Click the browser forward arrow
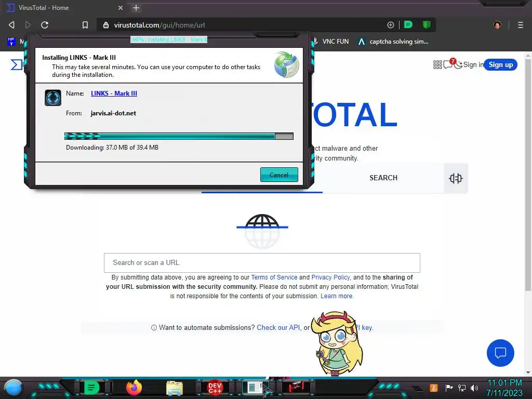This screenshot has width=532, height=399. tap(28, 25)
